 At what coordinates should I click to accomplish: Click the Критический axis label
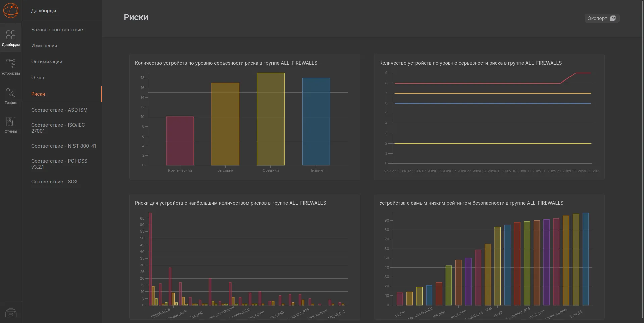180,171
